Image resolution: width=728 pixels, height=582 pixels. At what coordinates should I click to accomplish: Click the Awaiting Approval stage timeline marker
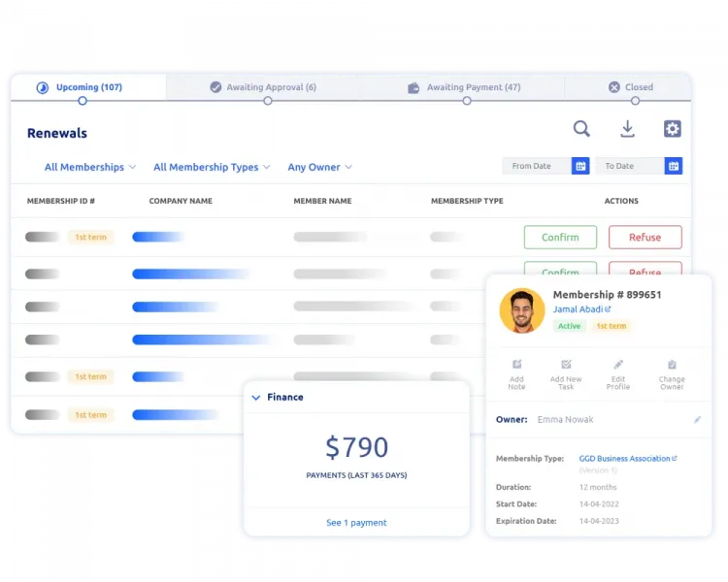coord(268,101)
